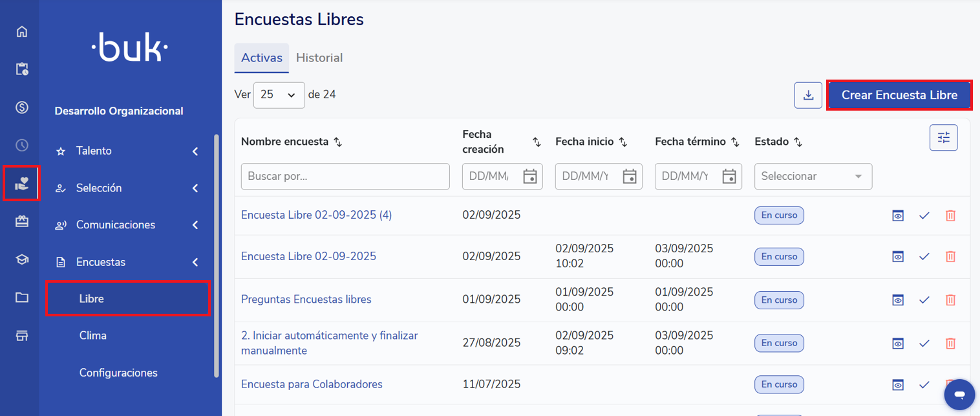Click the home icon in left rail
980x416 pixels.
tap(22, 32)
